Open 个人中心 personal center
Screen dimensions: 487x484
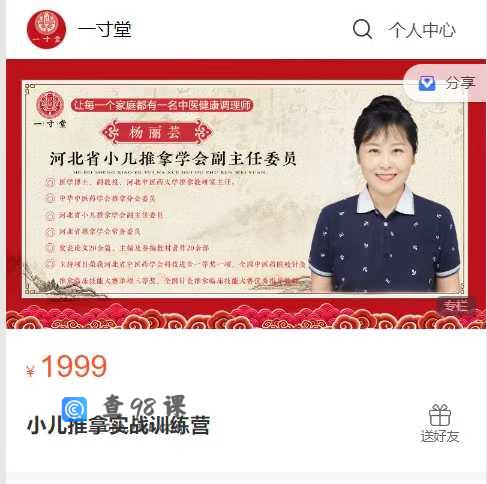coord(422,30)
